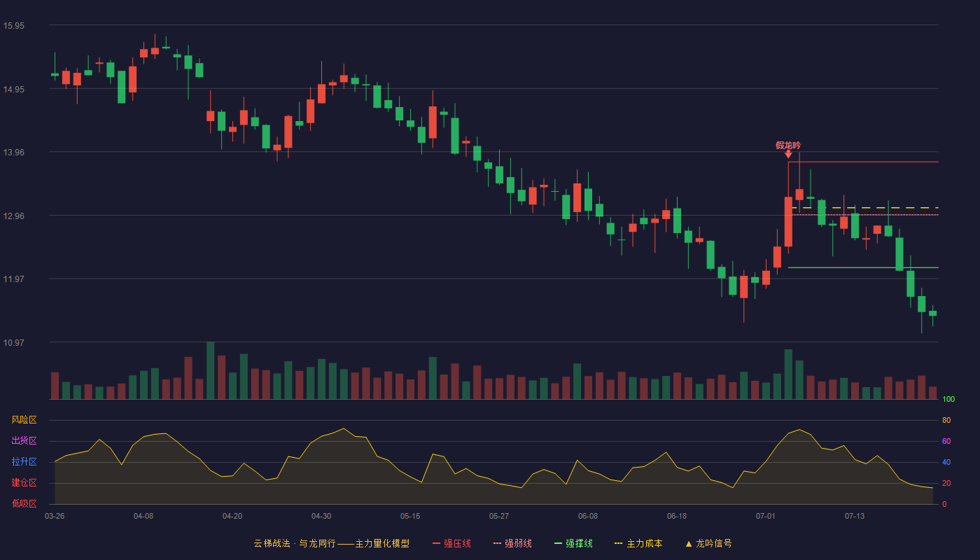Click the 假龙吟 text annotation

click(x=788, y=145)
